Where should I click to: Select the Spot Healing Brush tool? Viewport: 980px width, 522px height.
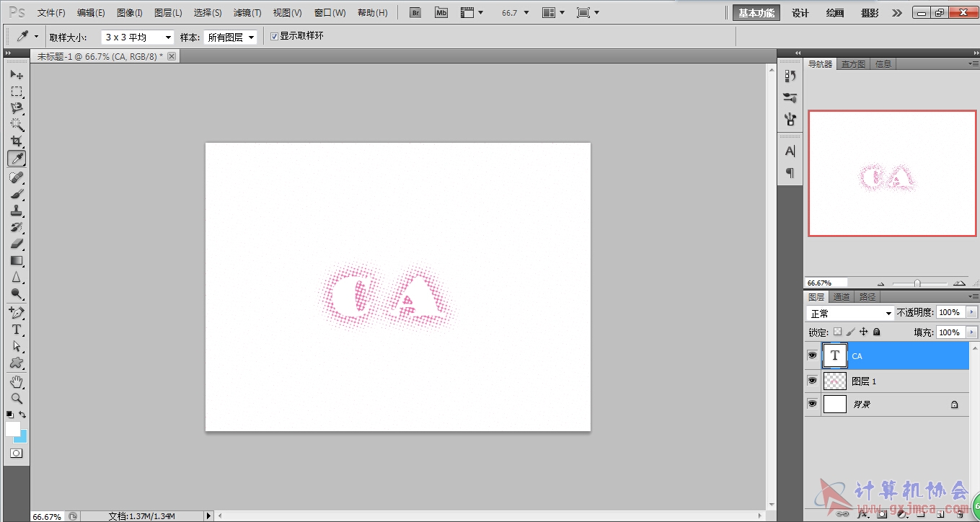pos(17,177)
